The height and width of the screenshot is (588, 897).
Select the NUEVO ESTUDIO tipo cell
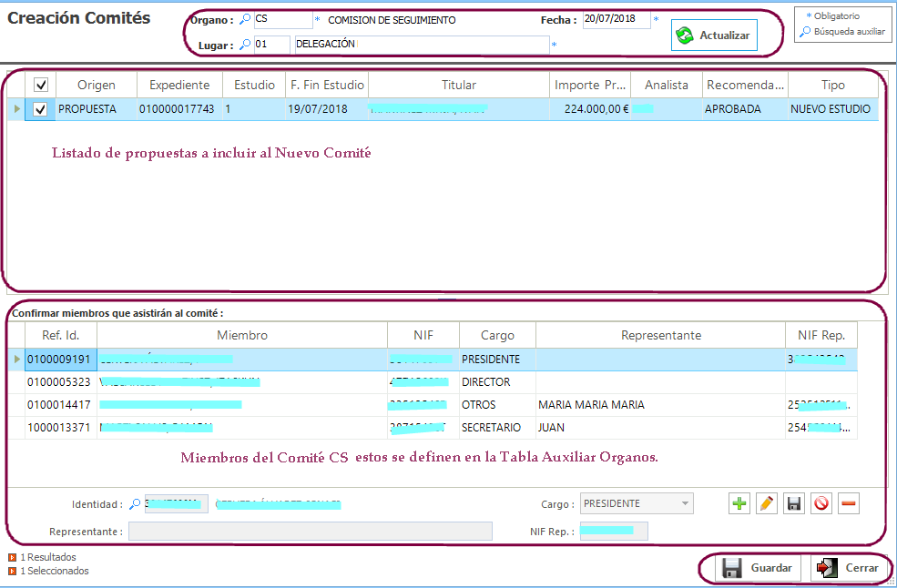[833, 108]
